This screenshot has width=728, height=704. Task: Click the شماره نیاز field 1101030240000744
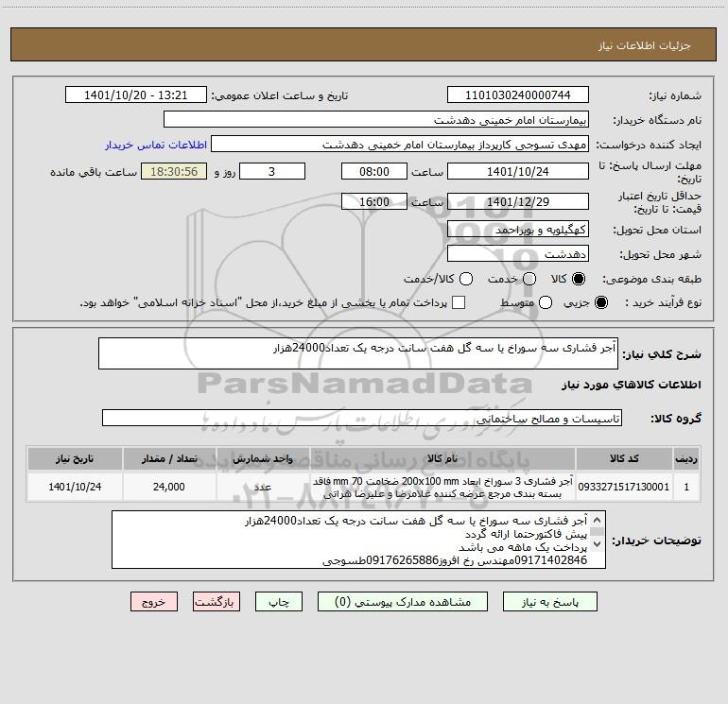[518, 94]
